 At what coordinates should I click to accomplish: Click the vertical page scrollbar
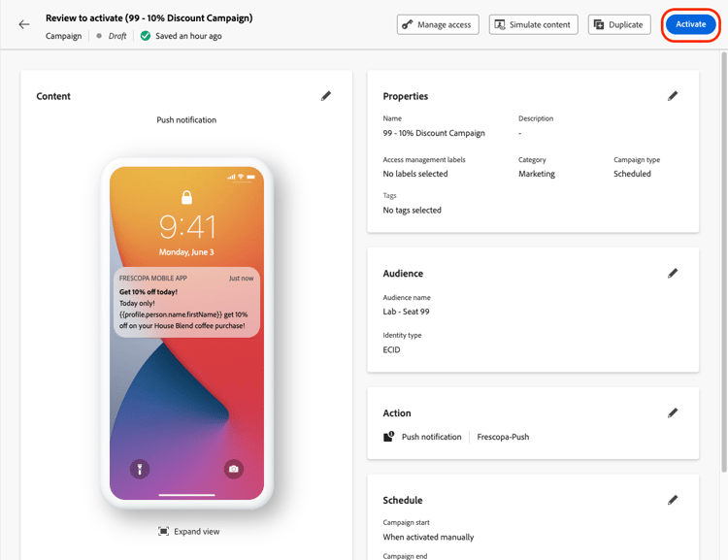tap(724, 262)
